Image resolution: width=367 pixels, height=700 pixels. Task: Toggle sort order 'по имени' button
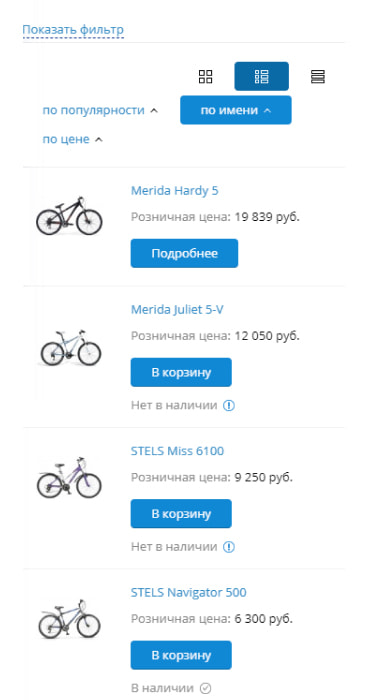point(236,110)
